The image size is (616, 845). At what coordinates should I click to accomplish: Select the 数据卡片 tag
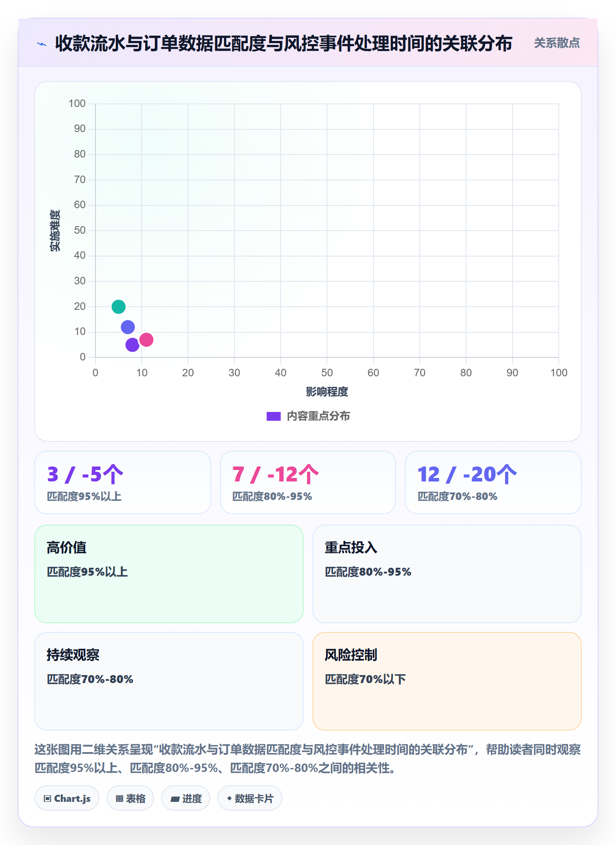click(250, 798)
